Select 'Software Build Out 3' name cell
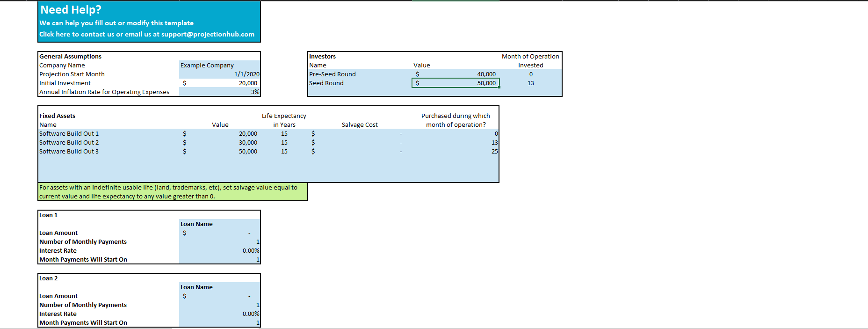Image resolution: width=868 pixels, height=329 pixels. tap(108, 151)
